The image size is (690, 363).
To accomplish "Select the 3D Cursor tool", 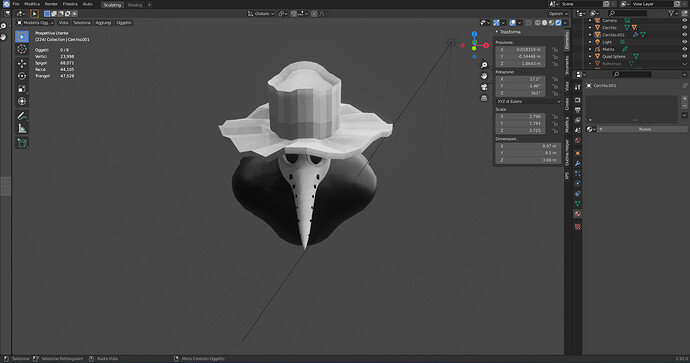I will pos(22,49).
